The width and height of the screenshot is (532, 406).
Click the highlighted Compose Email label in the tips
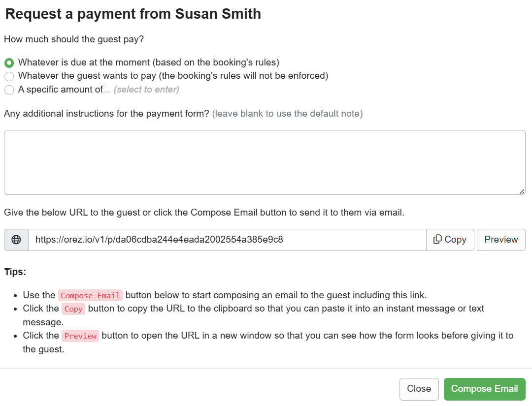[90, 295]
